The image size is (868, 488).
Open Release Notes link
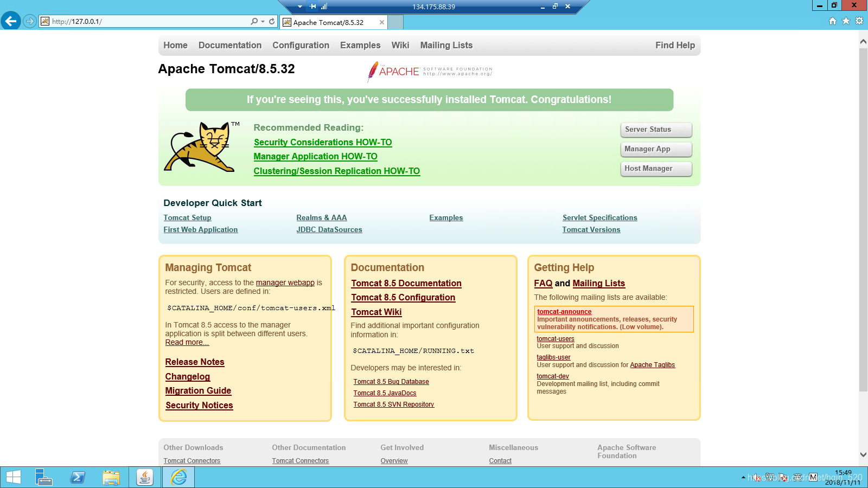click(194, 362)
